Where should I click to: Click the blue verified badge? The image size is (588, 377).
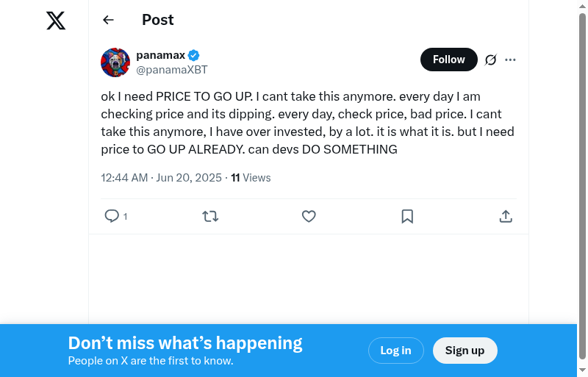194,55
